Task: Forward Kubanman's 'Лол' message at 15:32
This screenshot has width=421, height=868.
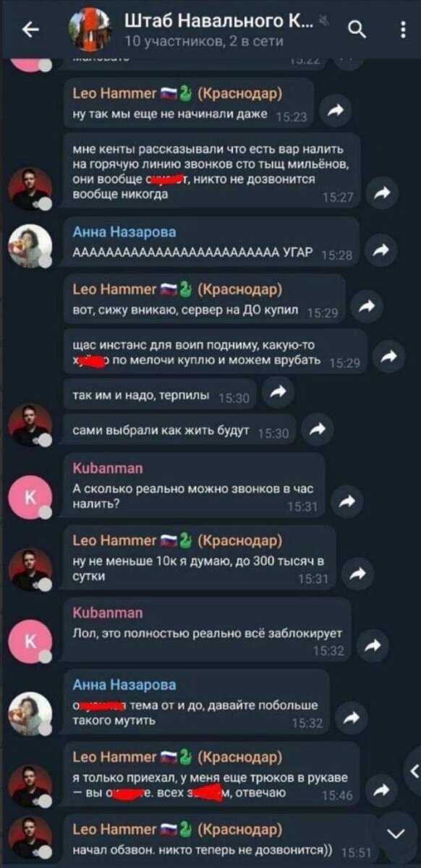Action: (x=372, y=644)
